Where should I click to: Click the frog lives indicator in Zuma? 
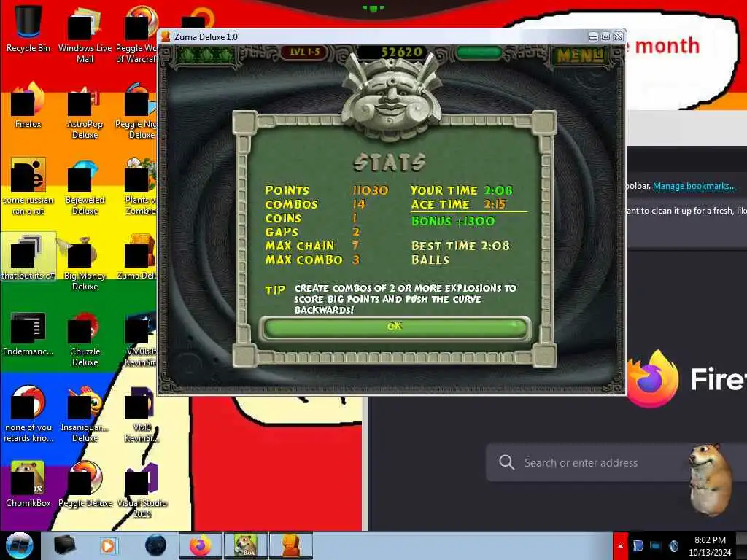[x=206, y=55]
